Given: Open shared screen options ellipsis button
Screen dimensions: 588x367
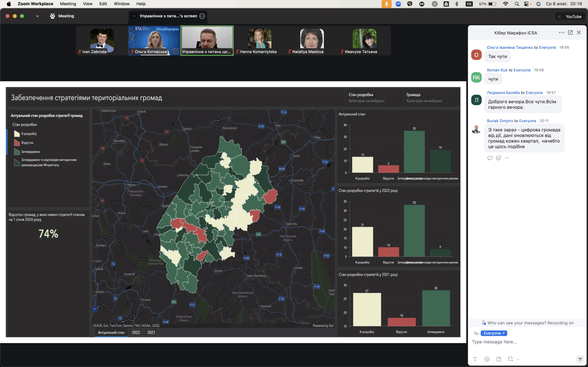Looking at the screenshot, I should 202,16.
